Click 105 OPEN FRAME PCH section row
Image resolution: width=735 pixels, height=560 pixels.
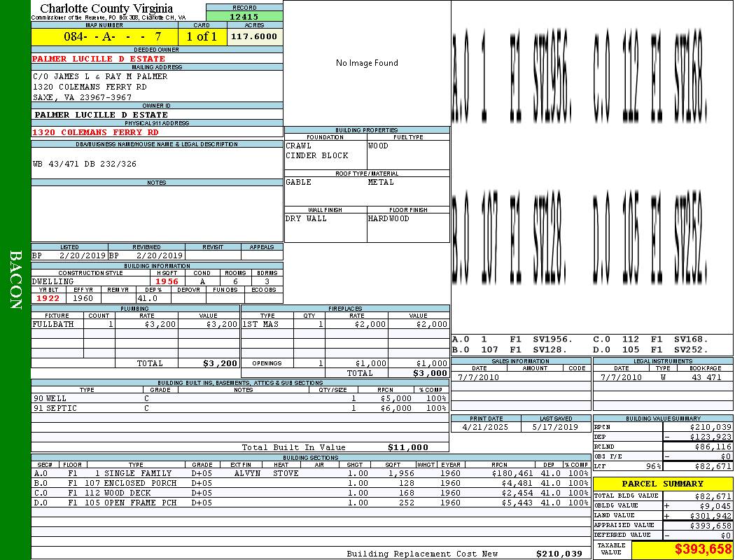pos(311,503)
